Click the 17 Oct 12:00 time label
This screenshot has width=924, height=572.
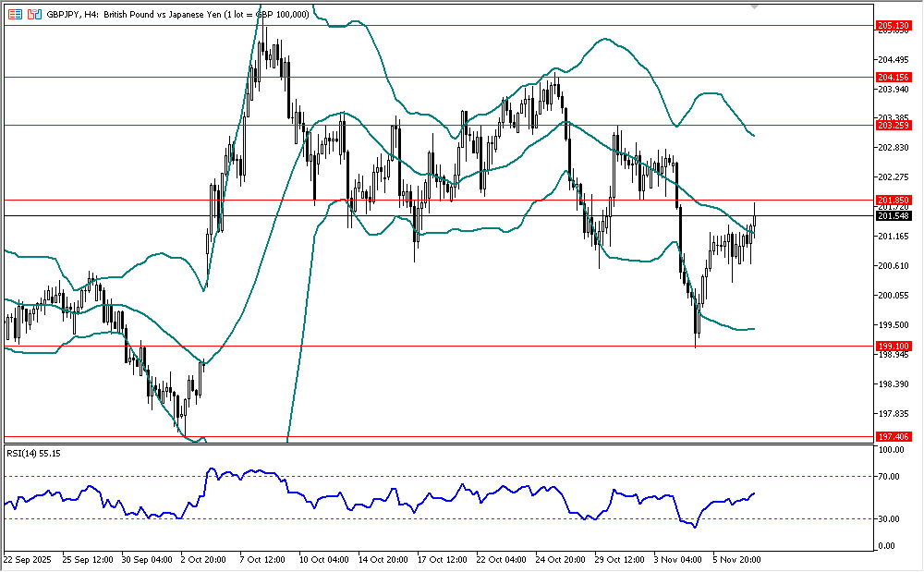coord(442,560)
